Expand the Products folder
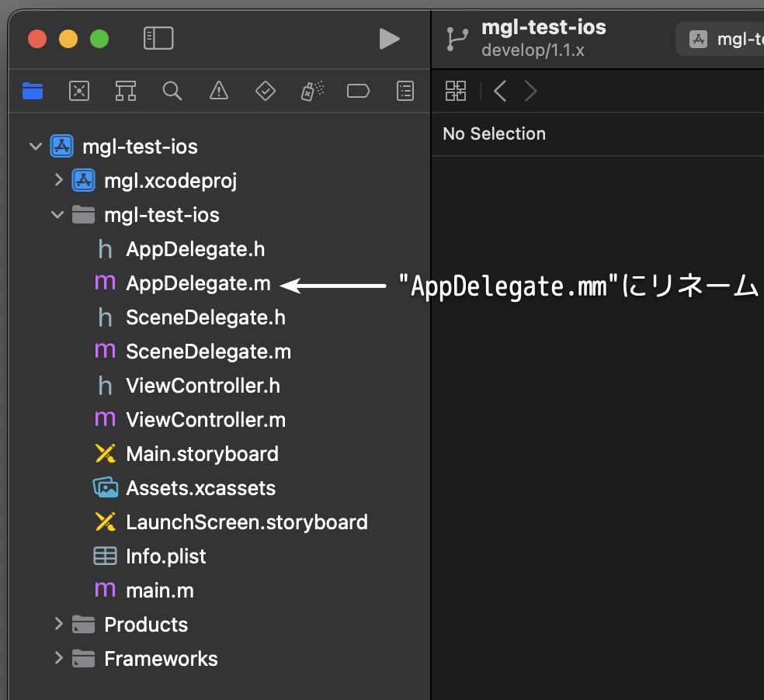Image resolution: width=764 pixels, height=700 pixels. [x=59, y=624]
